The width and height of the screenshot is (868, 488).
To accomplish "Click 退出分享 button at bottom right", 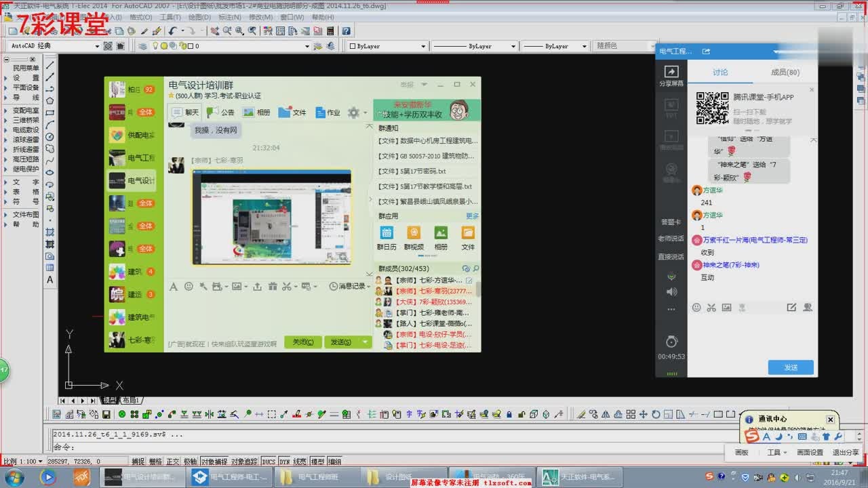I will [x=846, y=452].
